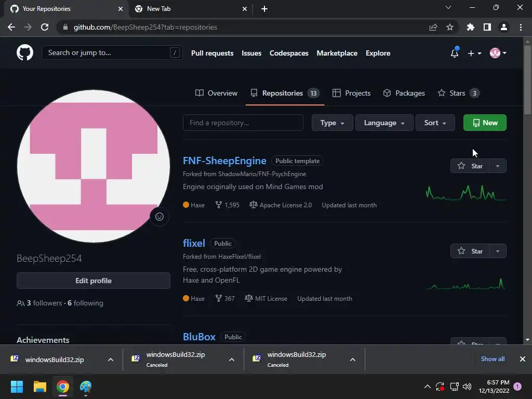Open the taskbar clock and date

[494, 387]
